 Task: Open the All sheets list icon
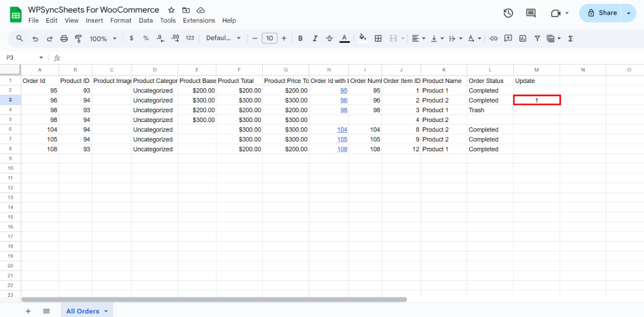pos(47,311)
